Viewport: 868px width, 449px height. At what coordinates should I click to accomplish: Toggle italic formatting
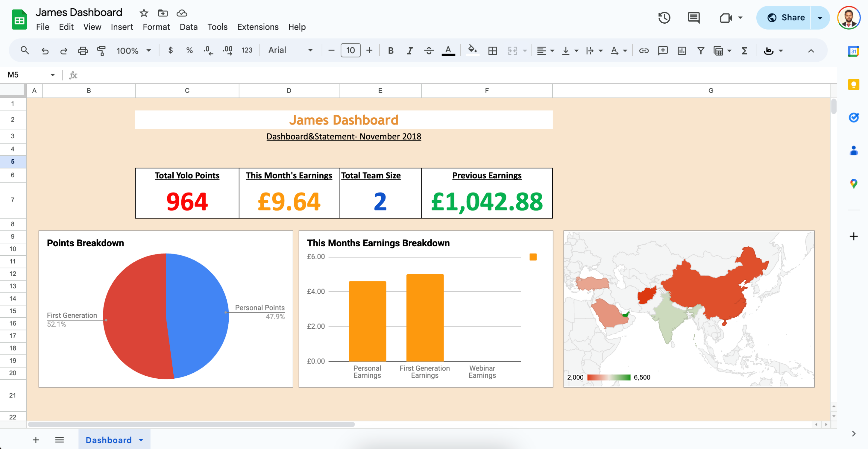[409, 51]
